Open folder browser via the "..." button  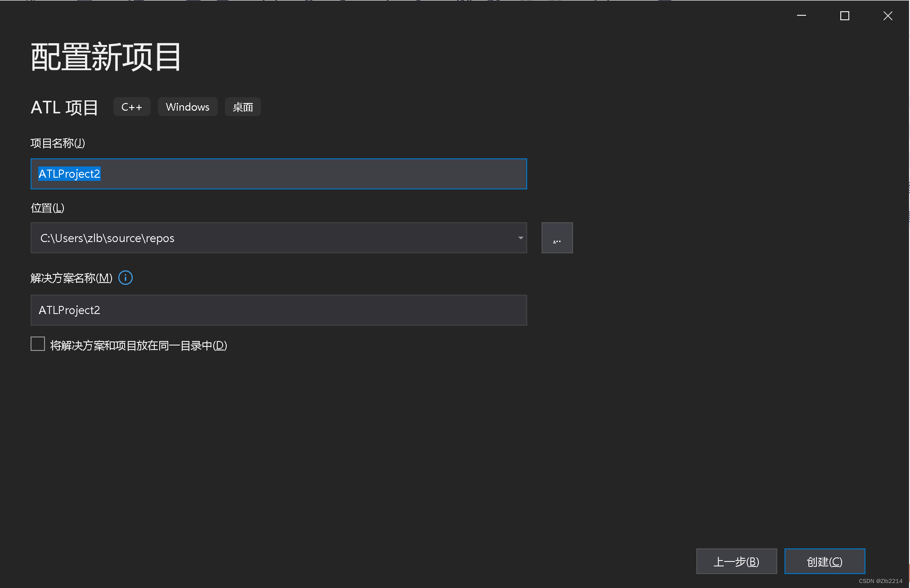557,238
